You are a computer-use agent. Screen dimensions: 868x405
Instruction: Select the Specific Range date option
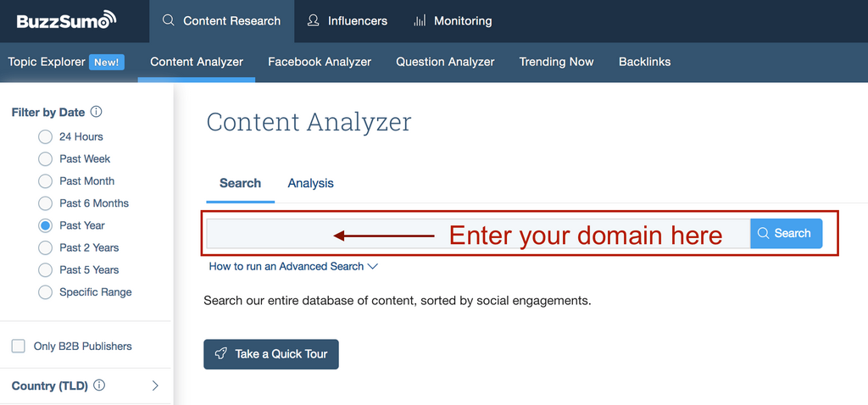[46, 291]
